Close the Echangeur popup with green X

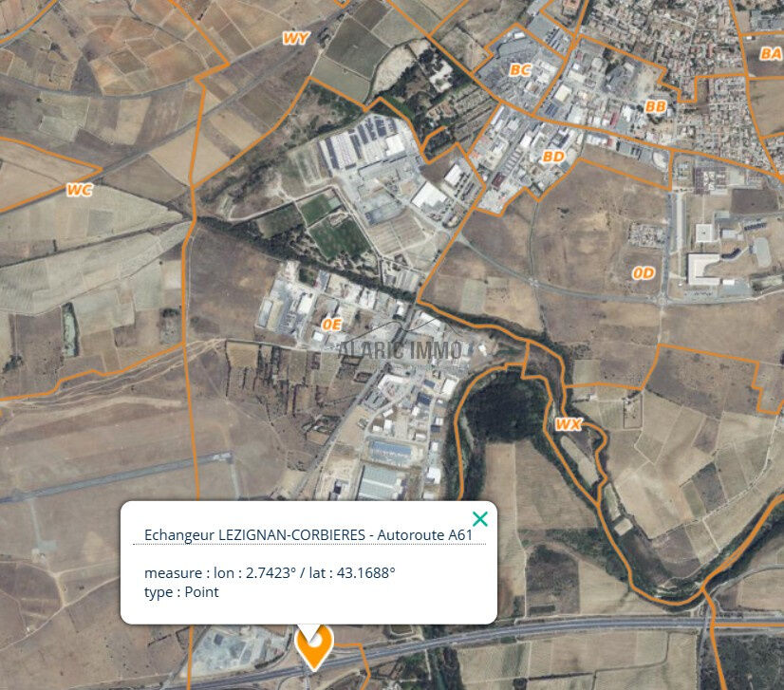pyautogui.click(x=480, y=519)
